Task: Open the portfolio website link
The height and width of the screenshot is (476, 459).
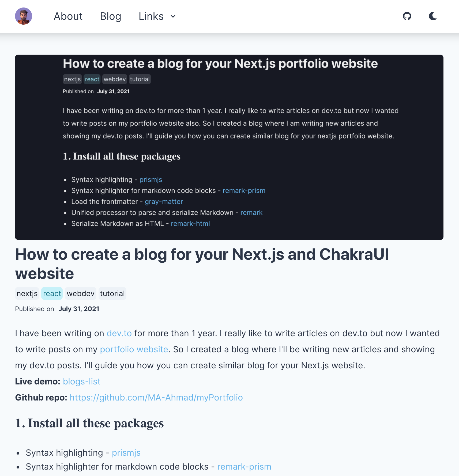Action: click(134, 349)
